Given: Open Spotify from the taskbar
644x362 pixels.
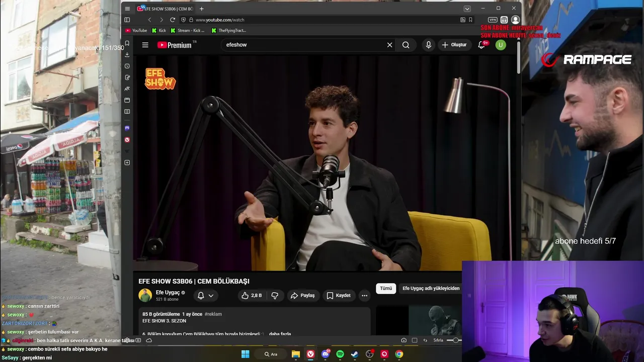Looking at the screenshot, I should [x=340, y=354].
